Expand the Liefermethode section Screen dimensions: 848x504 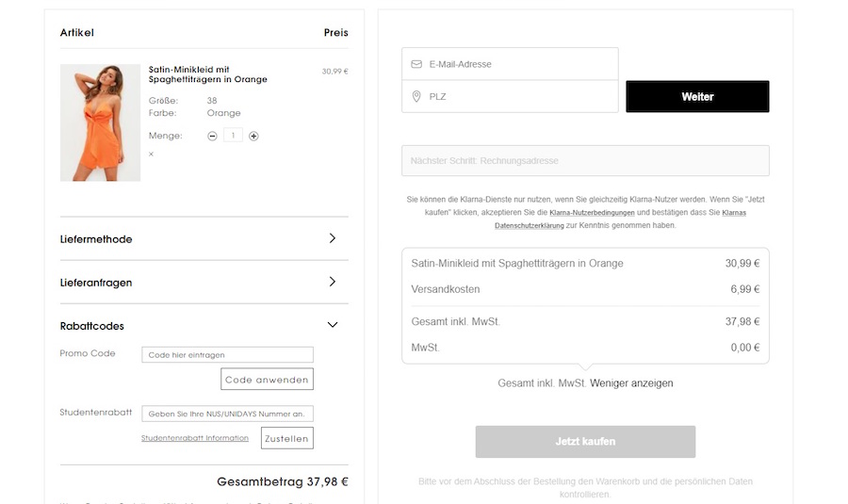click(332, 239)
